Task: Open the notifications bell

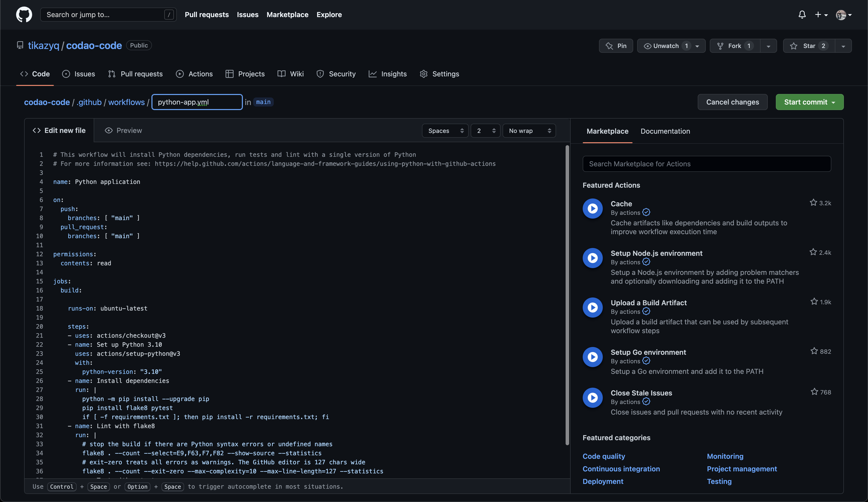Action: [x=802, y=15]
